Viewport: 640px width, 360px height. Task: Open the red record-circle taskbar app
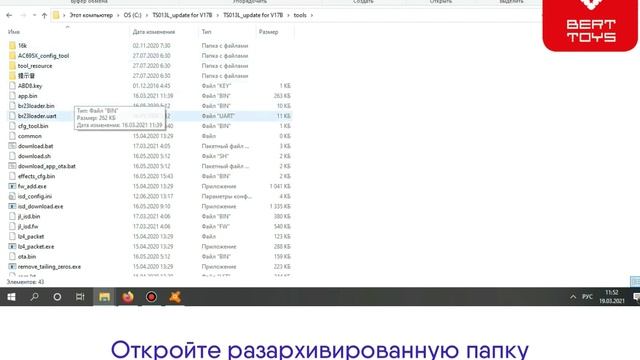pyautogui.click(x=151, y=297)
